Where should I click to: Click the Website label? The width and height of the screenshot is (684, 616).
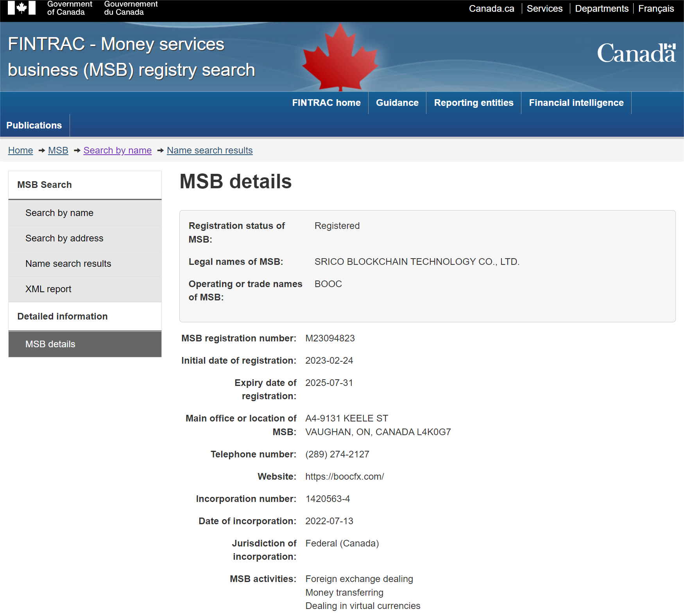[277, 477]
